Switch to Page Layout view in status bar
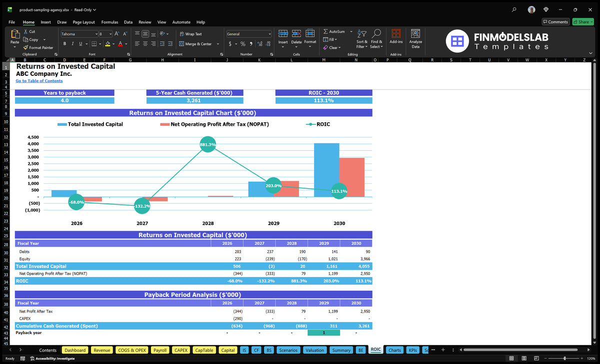Viewport: 600px width, 364px height. 523,359
